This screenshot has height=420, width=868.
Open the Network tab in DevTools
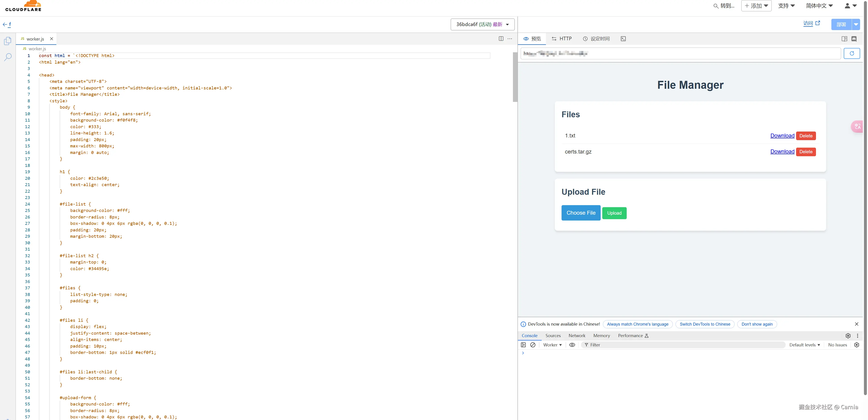[576, 336]
